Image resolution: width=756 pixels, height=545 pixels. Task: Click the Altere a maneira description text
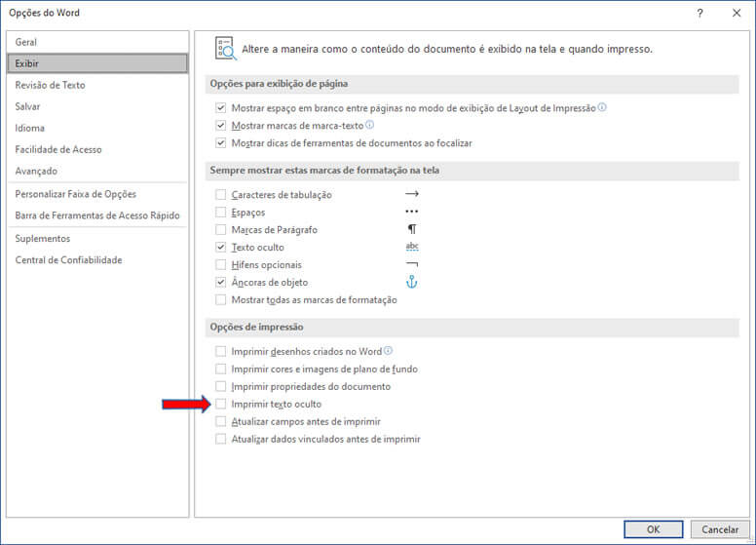coord(447,49)
